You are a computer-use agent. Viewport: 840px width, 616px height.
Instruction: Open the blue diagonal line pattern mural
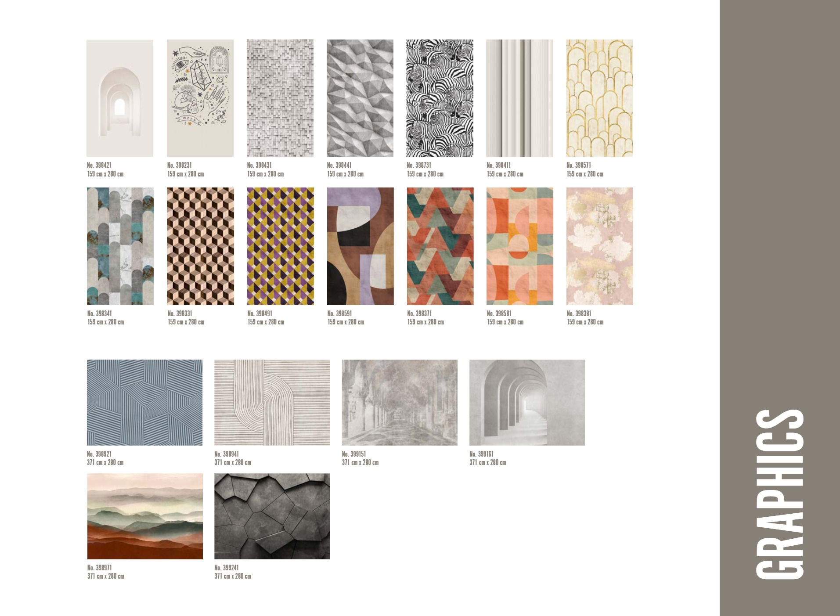point(145,403)
